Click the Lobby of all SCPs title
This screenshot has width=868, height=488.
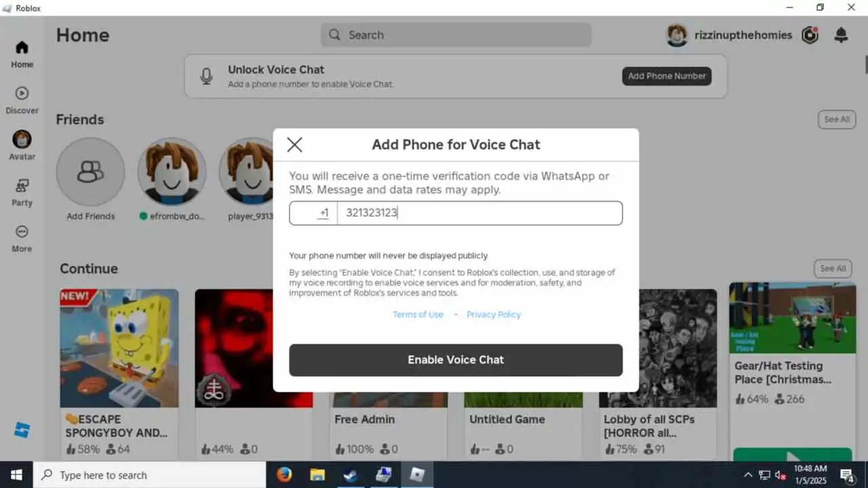649,426
